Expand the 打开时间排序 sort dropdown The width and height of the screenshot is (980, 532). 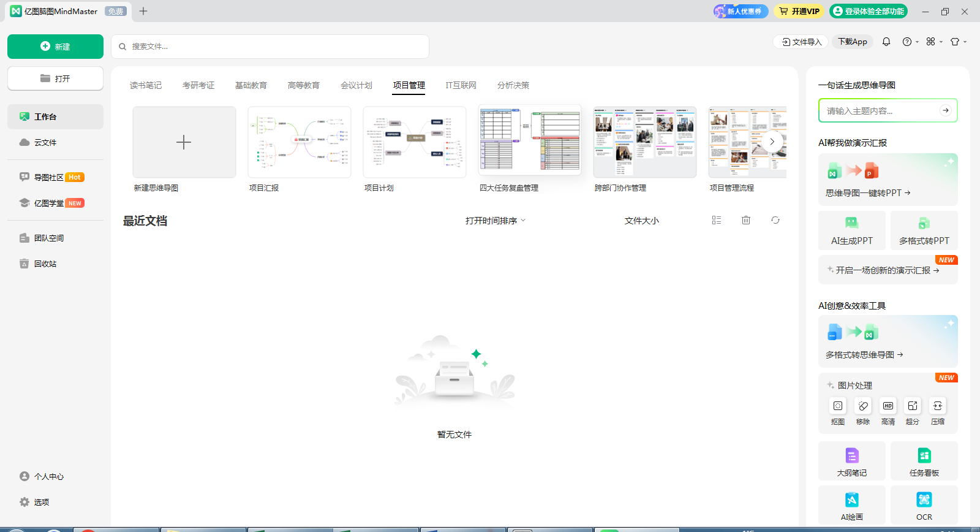point(495,221)
